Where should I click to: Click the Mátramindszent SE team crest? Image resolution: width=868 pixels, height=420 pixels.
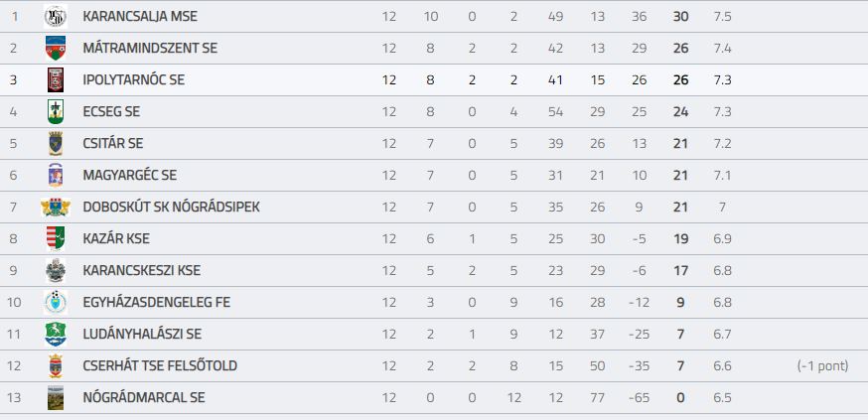coord(56,48)
